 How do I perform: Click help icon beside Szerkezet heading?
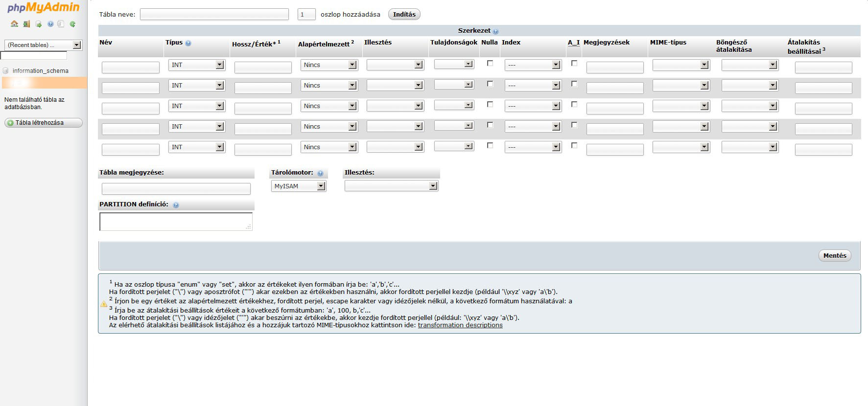tap(495, 31)
